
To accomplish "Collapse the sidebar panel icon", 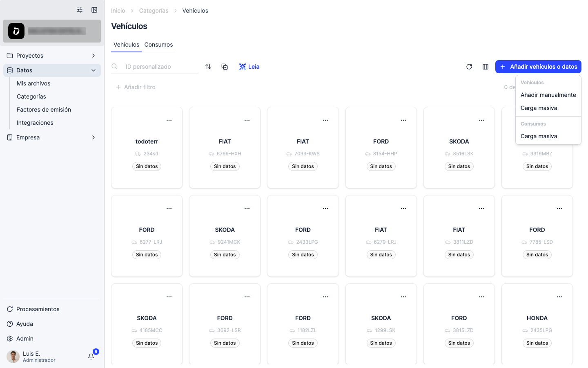I will click(94, 10).
